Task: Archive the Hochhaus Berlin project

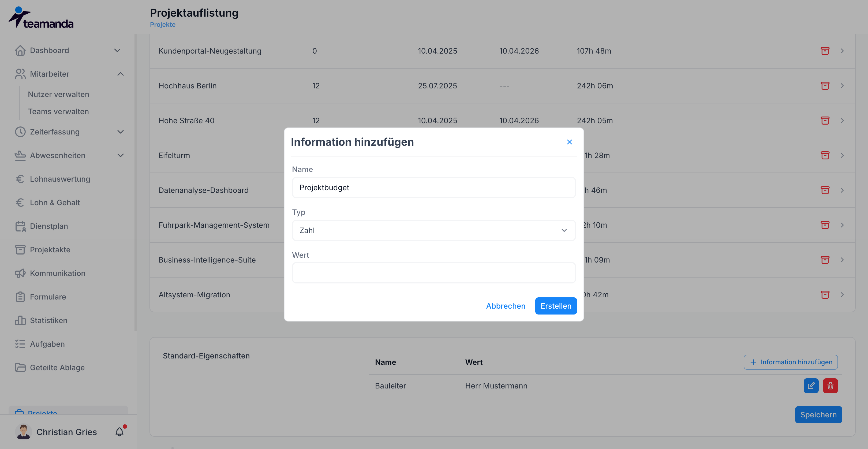Action: pyautogui.click(x=825, y=85)
